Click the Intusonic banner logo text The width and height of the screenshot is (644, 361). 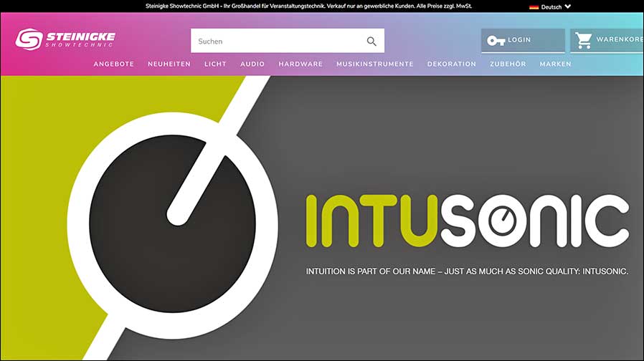468,221
